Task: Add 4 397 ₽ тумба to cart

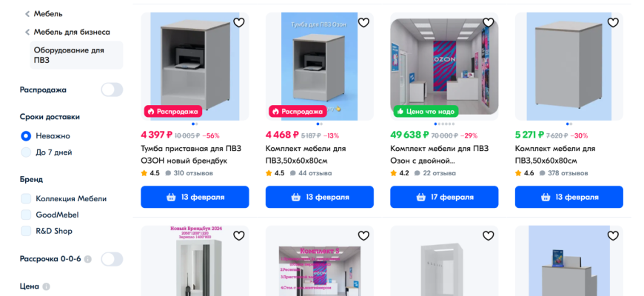Action: click(195, 197)
